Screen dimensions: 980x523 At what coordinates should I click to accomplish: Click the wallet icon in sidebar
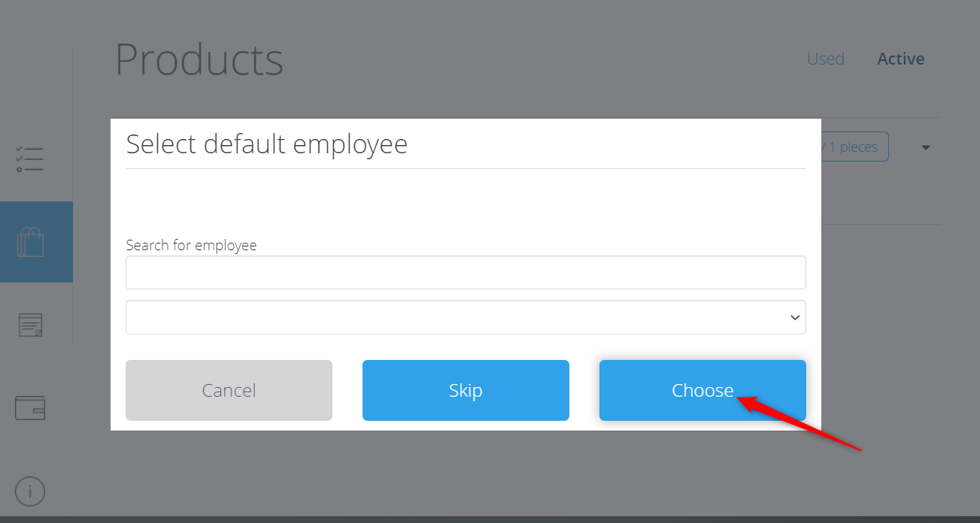[30, 408]
